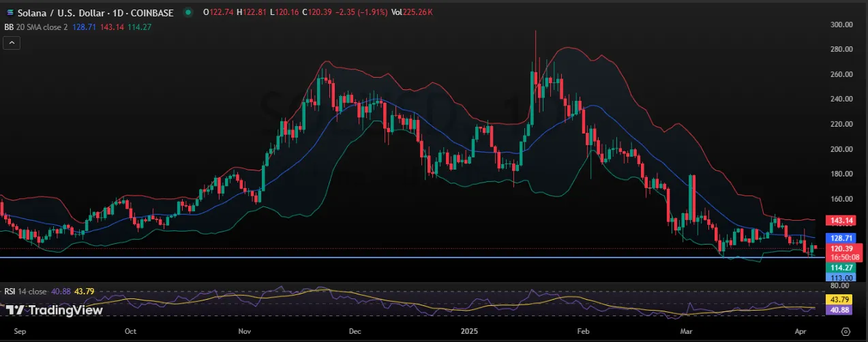Image resolution: width=868 pixels, height=342 pixels.
Task: Click the −2.35 (−1.91%) change value
Action: [361, 13]
